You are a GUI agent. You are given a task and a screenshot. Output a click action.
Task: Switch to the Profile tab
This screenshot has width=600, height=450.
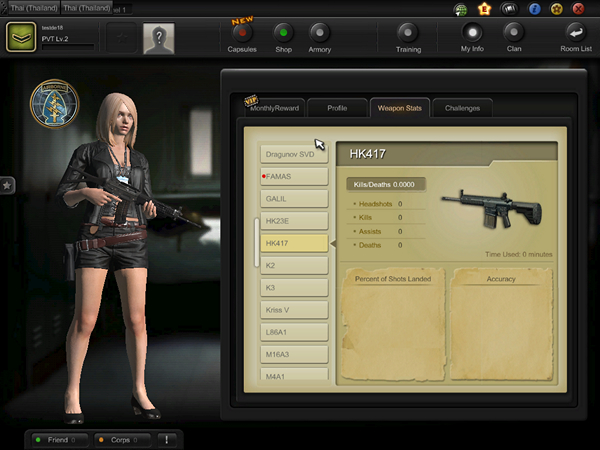coord(336,108)
